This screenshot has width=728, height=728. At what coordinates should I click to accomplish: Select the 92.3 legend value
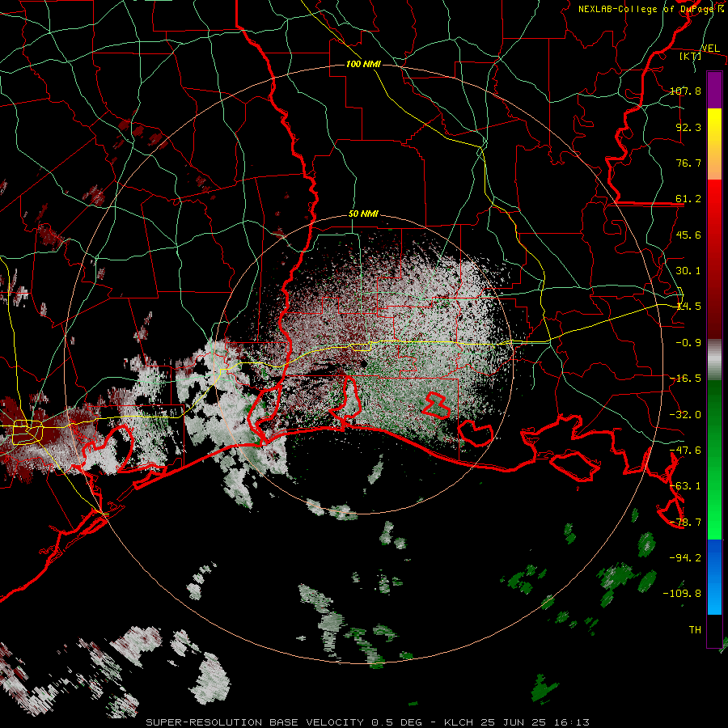[688, 127]
